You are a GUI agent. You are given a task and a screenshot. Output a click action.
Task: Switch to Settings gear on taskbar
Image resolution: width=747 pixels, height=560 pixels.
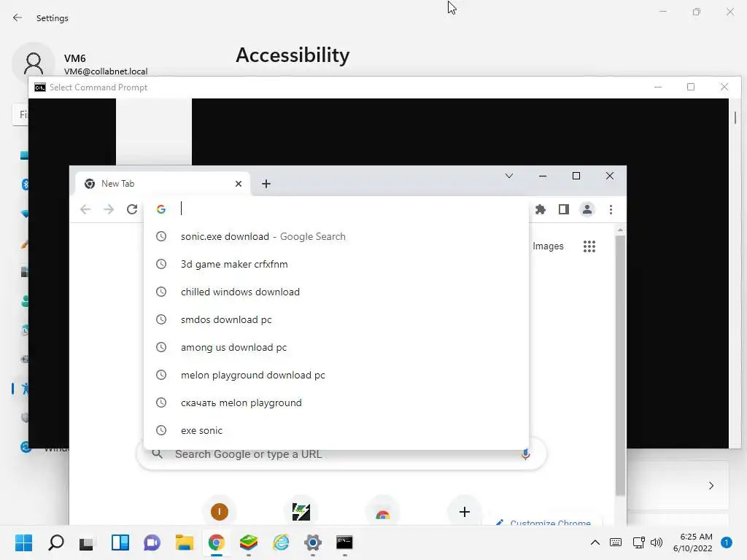313,542
